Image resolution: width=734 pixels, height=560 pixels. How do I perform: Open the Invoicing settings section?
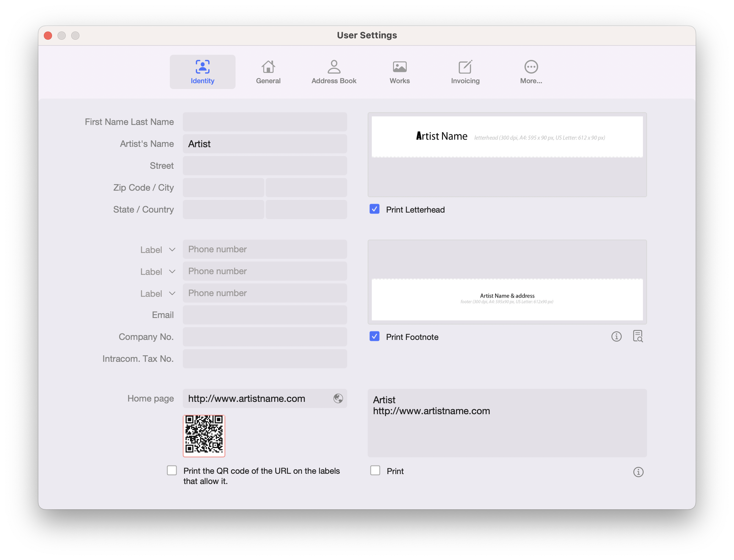point(465,71)
